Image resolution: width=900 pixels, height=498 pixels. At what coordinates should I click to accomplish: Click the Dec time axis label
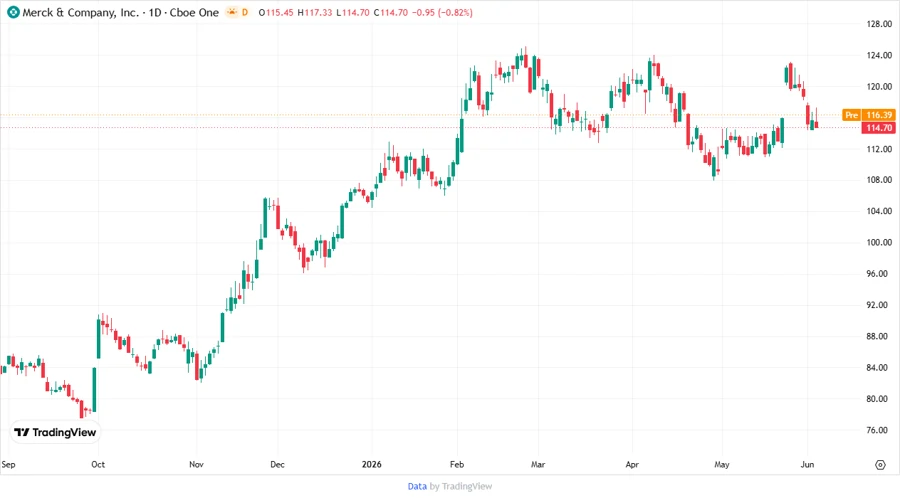[x=277, y=465]
